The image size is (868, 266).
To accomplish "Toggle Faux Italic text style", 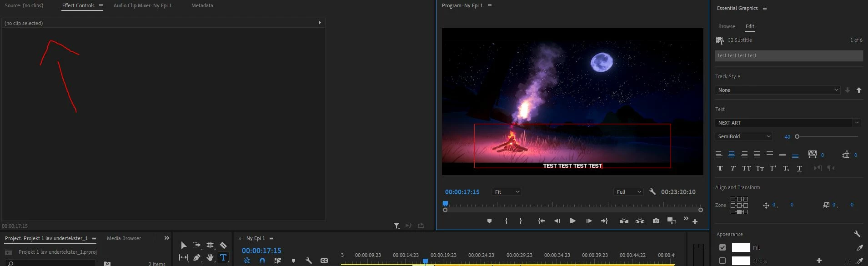I will 733,168.
